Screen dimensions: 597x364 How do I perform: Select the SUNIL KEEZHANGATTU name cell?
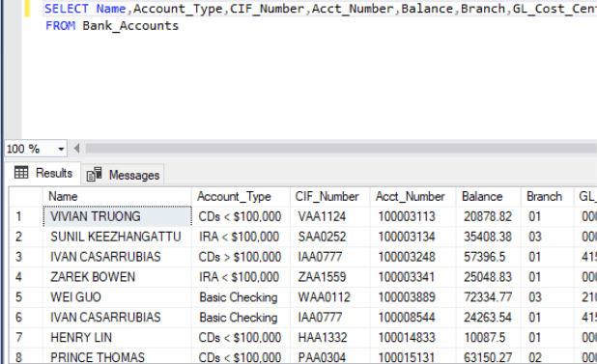tap(117, 237)
